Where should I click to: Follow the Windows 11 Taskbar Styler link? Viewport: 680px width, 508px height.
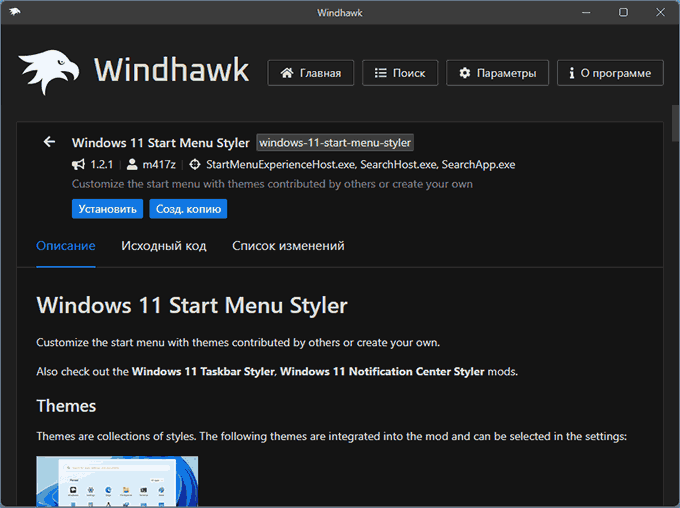[203, 372]
